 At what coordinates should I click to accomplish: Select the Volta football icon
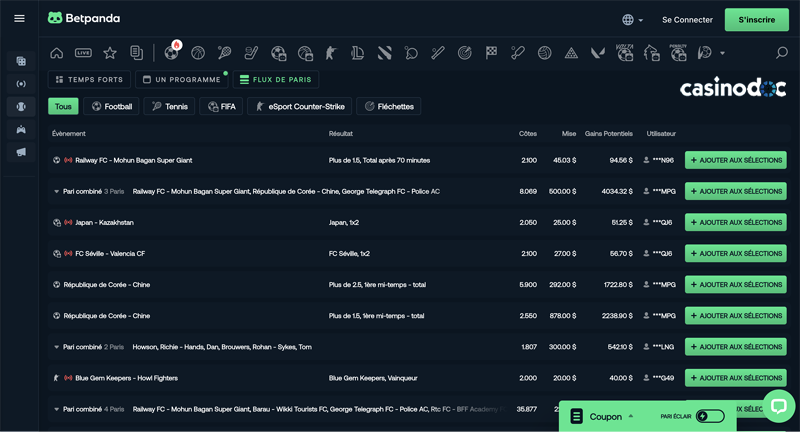point(625,52)
